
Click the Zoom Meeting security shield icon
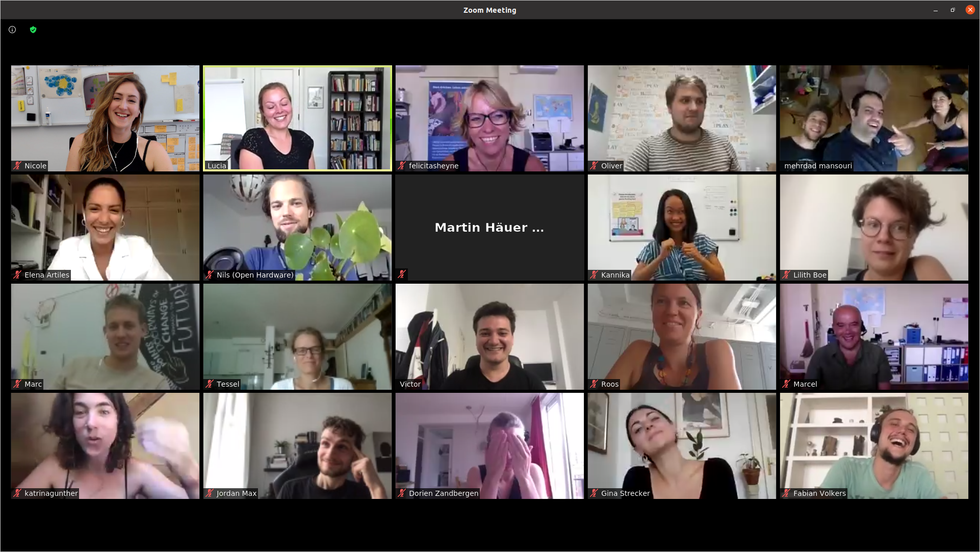tap(34, 30)
